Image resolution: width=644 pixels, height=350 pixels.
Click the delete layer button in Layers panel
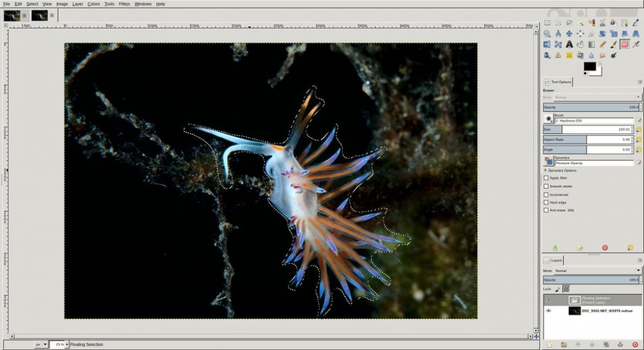635,345
